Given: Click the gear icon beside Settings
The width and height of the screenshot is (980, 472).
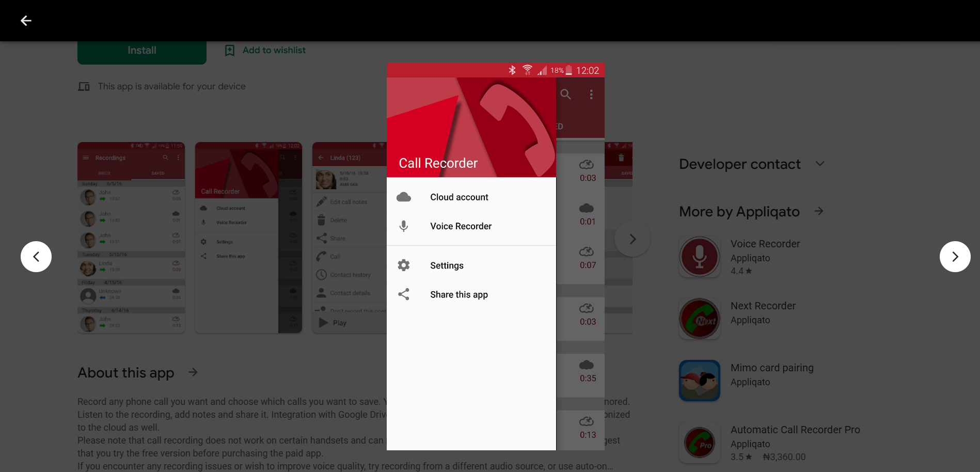Looking at the screenshot, I should [404, 265].
